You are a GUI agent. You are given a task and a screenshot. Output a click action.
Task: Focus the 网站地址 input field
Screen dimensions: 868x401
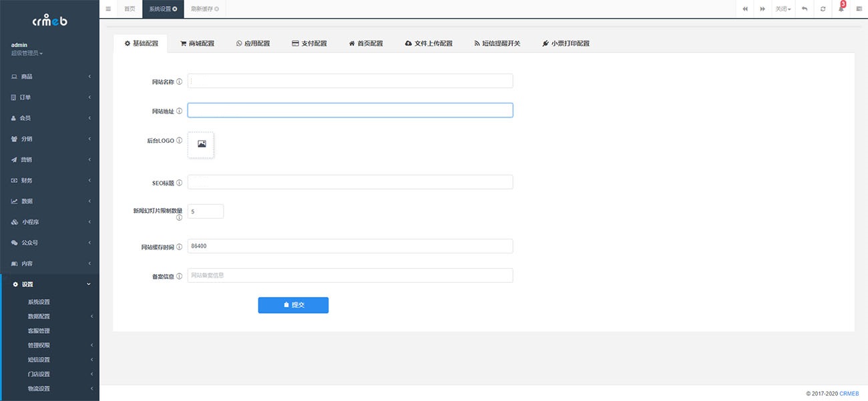point(350,110)
